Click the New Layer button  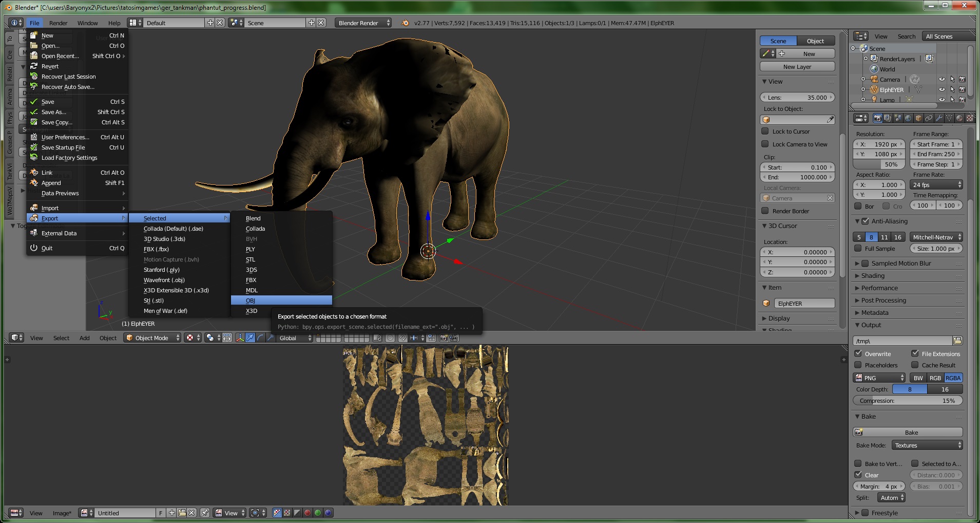pyautogui.click(x=797, y=67)
